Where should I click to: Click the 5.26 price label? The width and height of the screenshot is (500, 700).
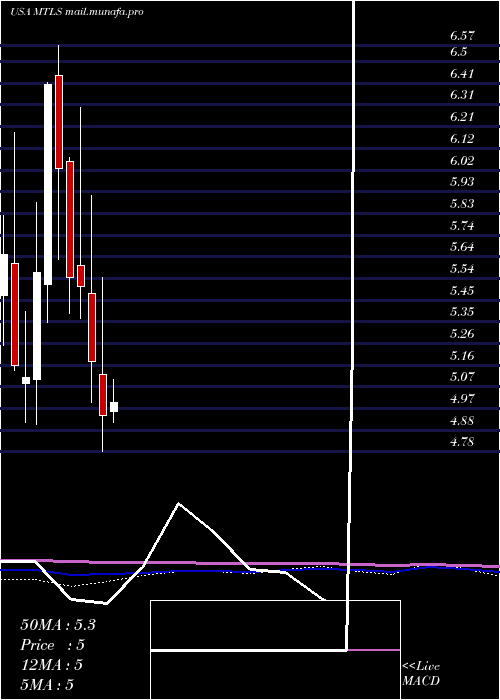pos(462,334)
